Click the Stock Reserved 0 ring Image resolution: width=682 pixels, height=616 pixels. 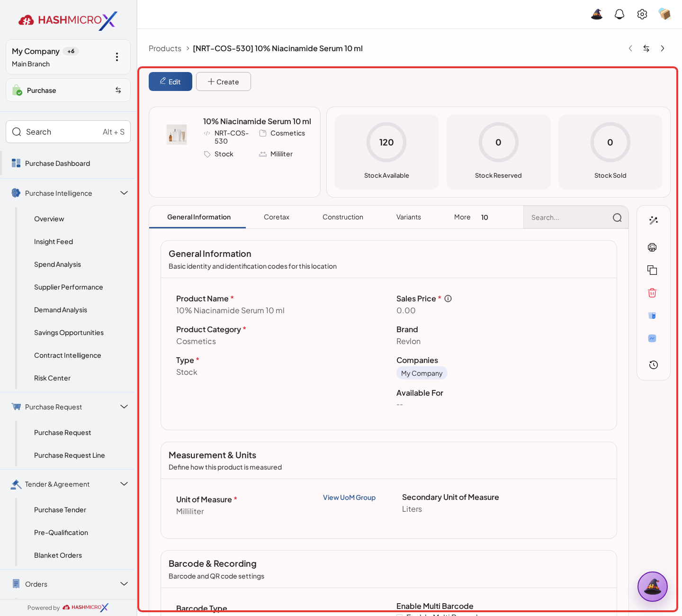(x=498, y=142)
